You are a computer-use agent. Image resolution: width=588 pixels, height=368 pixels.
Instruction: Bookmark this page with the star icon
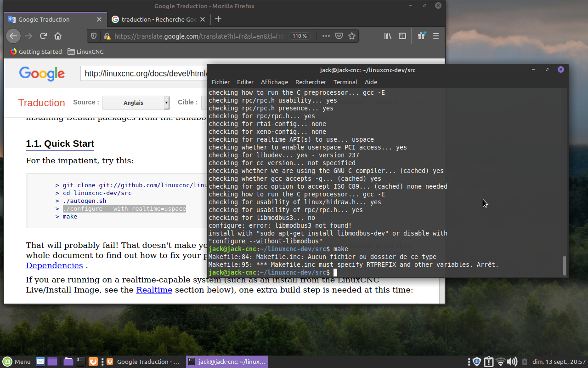pos(352,36)
